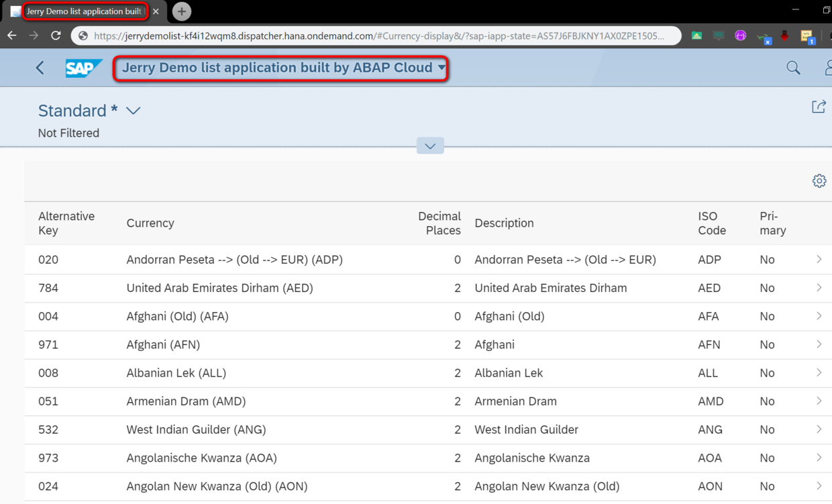The height and width of the screenshot is (504, 832).
Task: Click the share icon in the filter bar
Action: (x=819, y=107)
